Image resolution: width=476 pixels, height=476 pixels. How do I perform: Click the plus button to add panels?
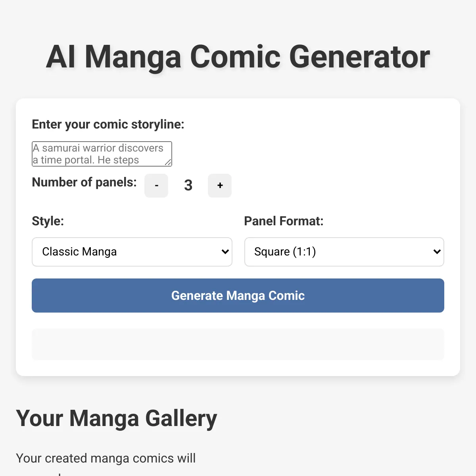click(220, 186)
